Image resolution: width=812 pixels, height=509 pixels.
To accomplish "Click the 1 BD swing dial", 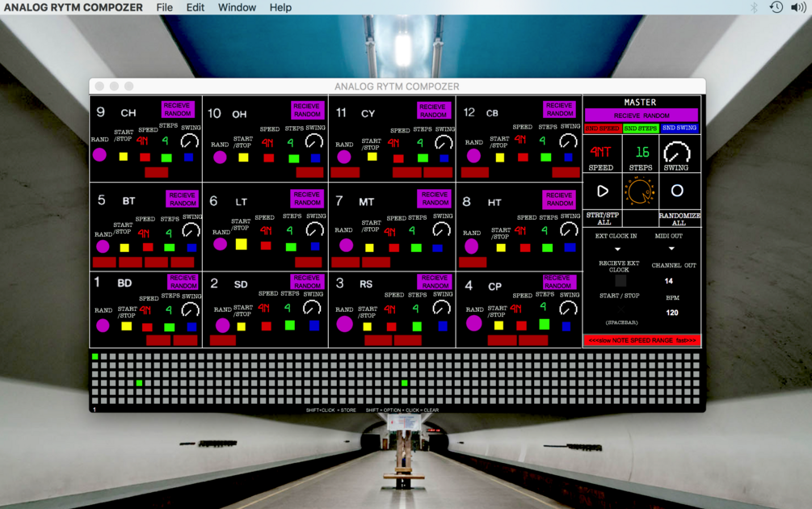I will 190,309.
